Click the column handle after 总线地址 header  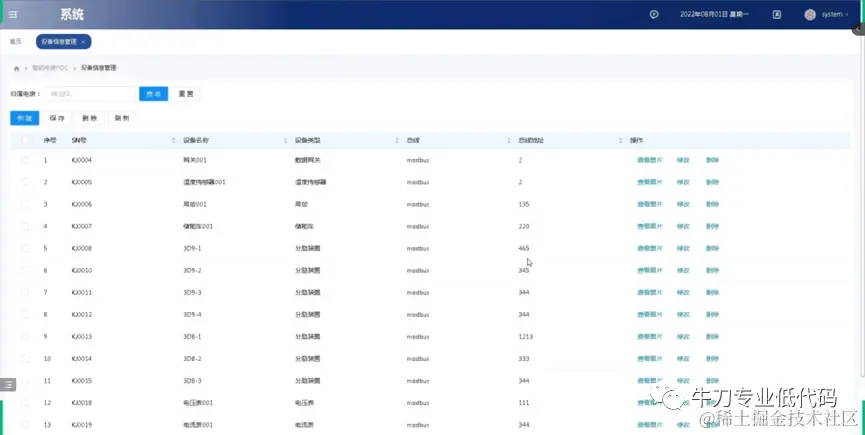tap(620, 141)
